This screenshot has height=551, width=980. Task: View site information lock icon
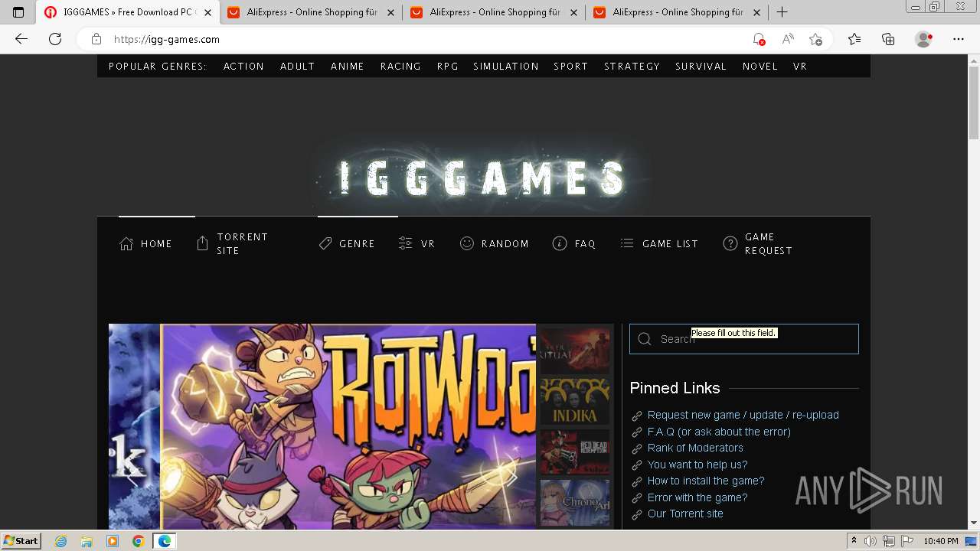click(x=96, y=39)
